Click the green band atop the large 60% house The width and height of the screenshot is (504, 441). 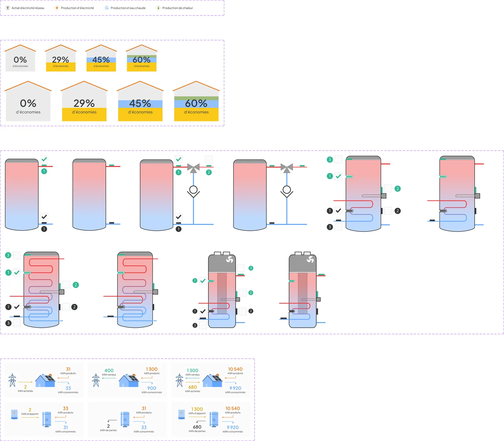pyautogui.click(x=196, y=98)
